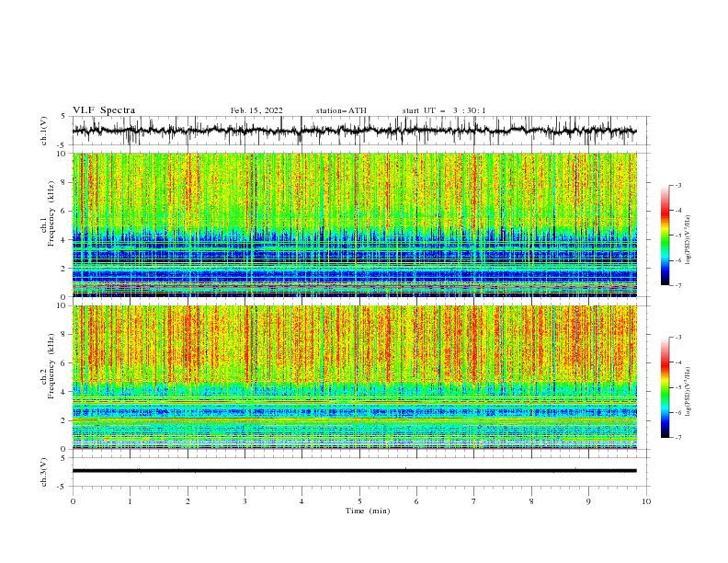Click the "Time (min)" axis label
Viewport: 728px width, 563px height.
pyautogui.click(x=368, y=511)
